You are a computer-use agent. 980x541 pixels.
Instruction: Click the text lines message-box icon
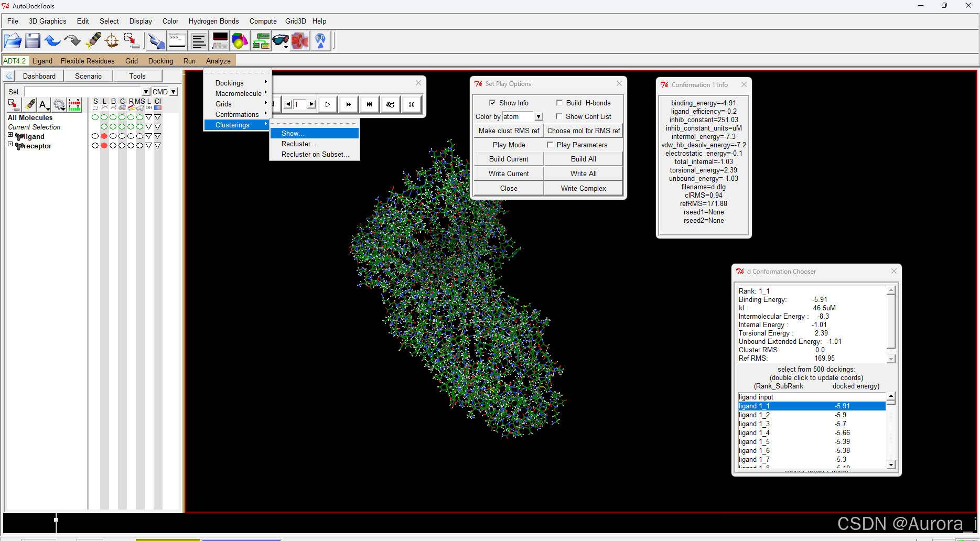point(199,41)
